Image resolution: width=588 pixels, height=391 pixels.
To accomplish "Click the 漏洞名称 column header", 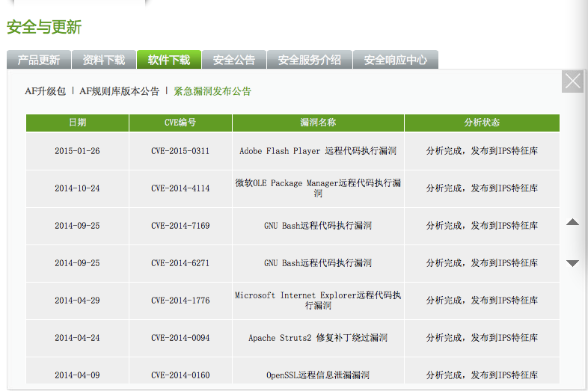I will point(318,123).
